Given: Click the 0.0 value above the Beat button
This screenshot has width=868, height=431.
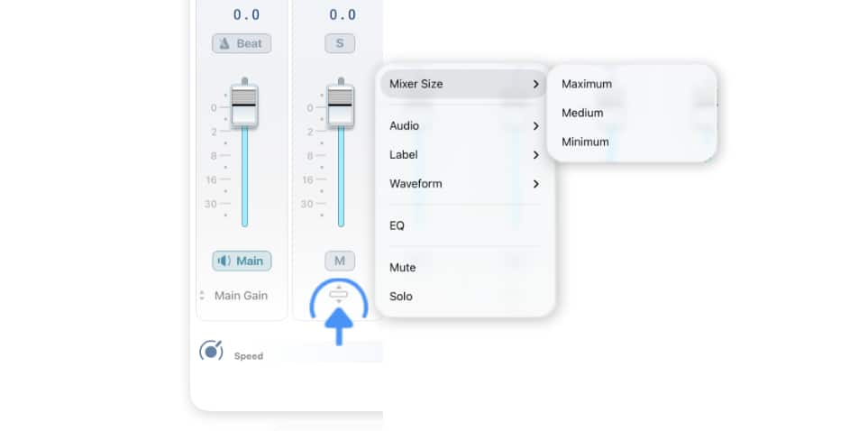Looking at the screenshot, I should (x=246, y=14).
